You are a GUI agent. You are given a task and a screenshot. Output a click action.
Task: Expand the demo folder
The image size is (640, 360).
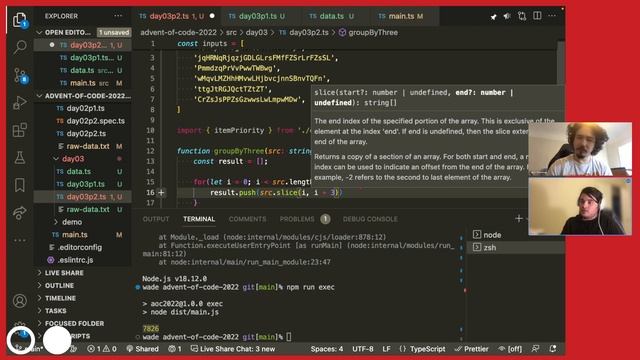[x=72, y=222]
